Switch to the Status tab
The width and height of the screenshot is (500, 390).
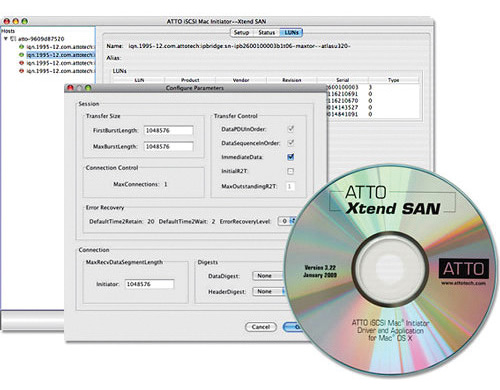click(x=266, y=33)
